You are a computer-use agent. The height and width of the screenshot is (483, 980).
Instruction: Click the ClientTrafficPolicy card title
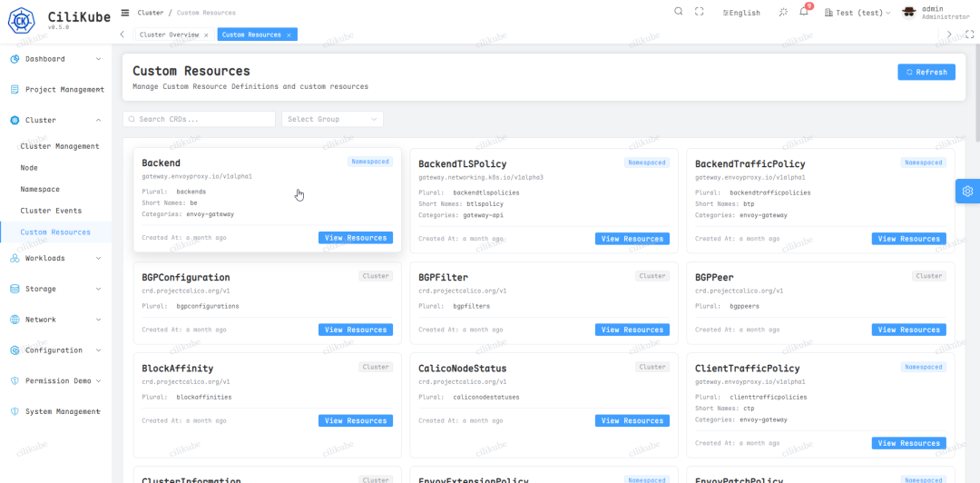coord(748,369)
